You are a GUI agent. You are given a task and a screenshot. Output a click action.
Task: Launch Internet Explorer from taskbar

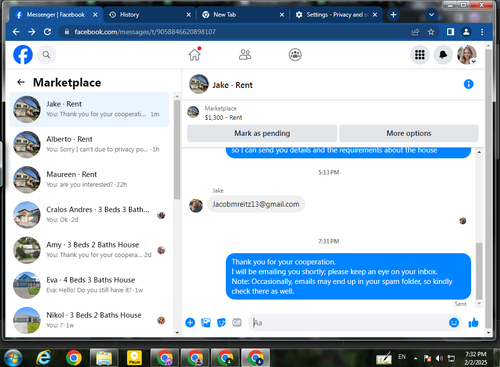click(x=43, y=358)
